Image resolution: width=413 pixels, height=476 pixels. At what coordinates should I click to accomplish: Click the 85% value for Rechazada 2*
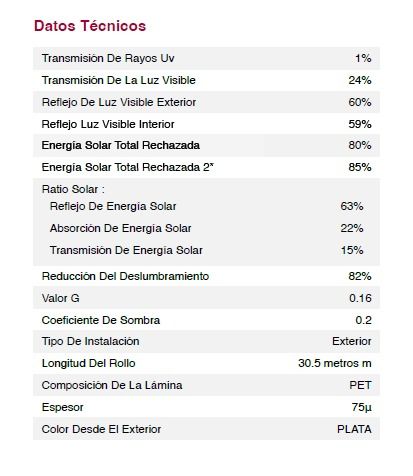point(360,167)
